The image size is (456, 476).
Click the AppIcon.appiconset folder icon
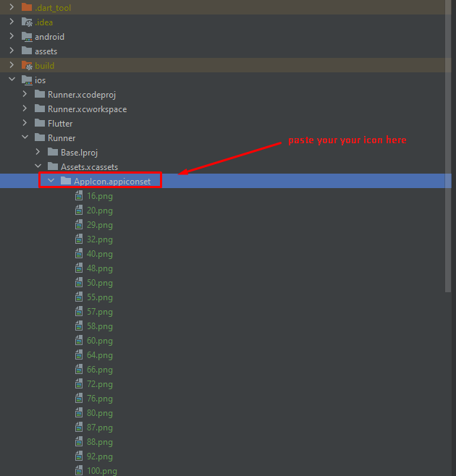point(66,181)
